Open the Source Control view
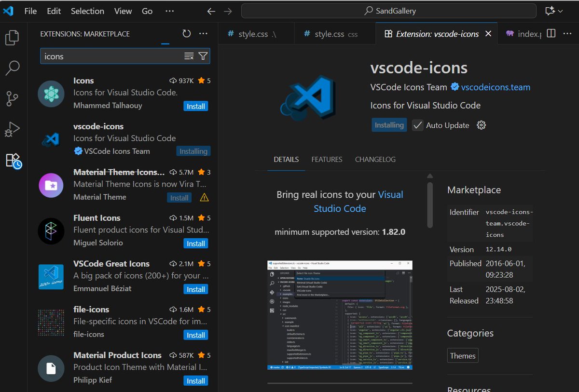 pos(13,99)
